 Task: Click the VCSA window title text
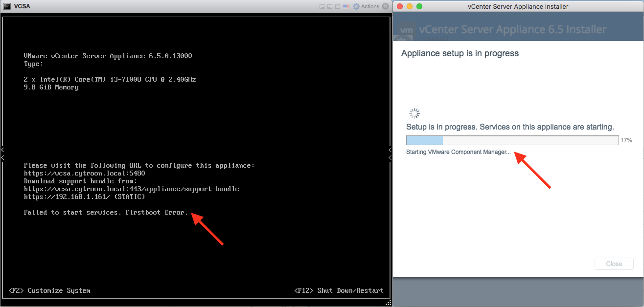point(23,6)
